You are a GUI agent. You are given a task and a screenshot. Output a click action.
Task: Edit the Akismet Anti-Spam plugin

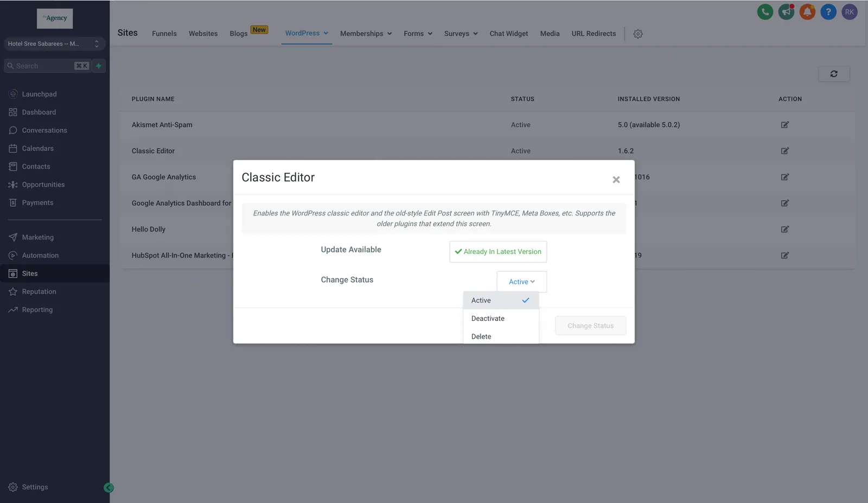[784, 125]
